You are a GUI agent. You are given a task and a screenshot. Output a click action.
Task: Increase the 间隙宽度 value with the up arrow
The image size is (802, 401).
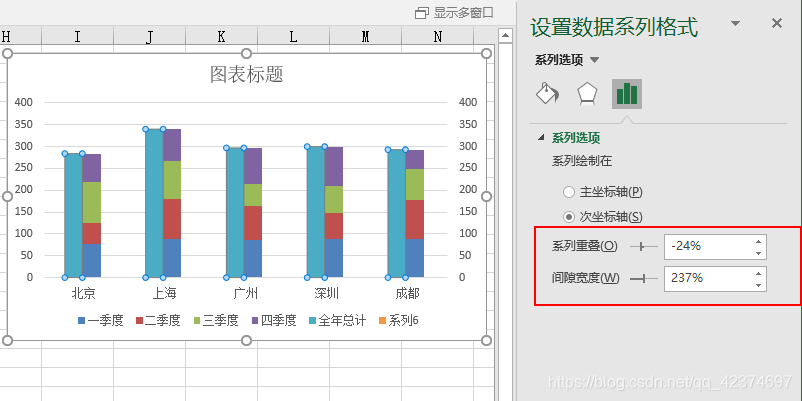tap(759, 273)
